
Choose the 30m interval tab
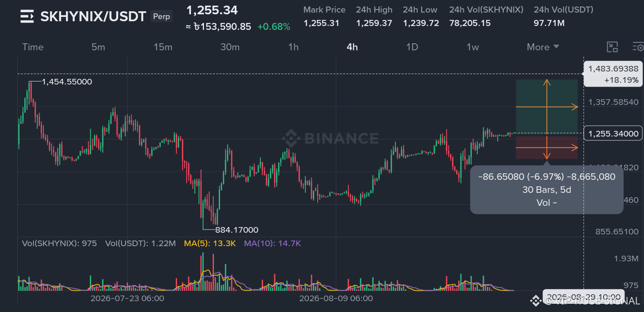click(230, 47)
